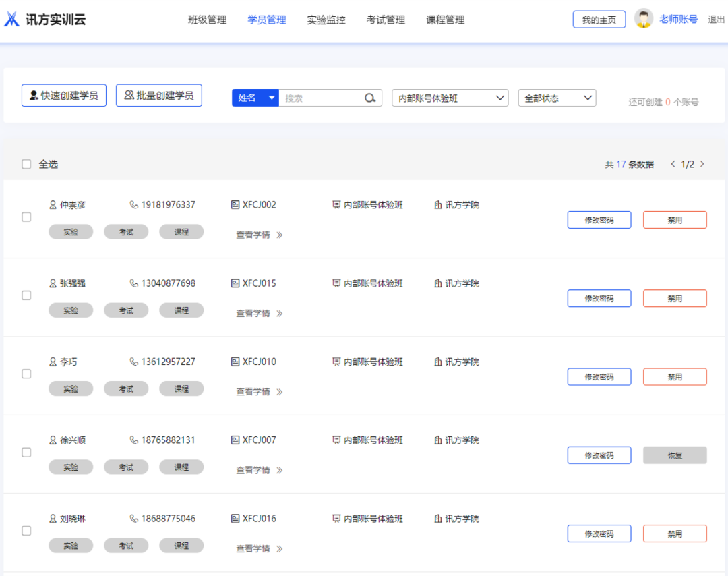Check the checkbox for 仲崇彦's row
This screenshot has width=728, height=576.
click(x=26, y=217)
